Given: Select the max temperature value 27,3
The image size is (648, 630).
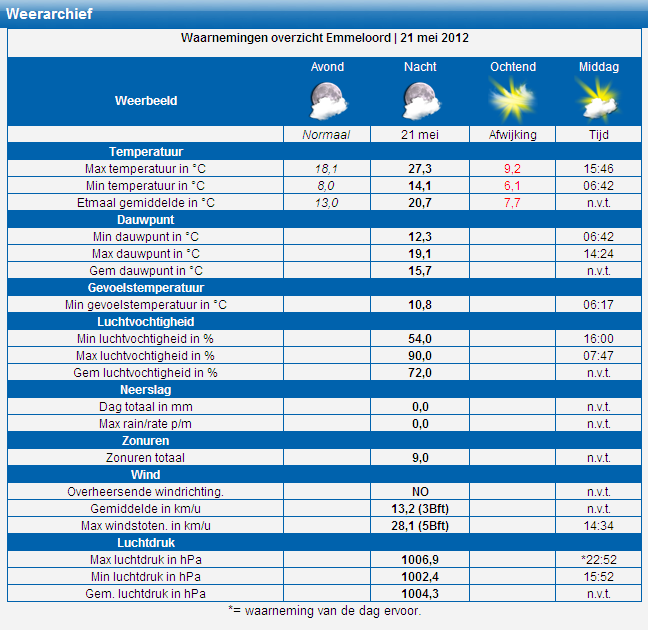Looking at the screenshot, I should pos(420,169).
